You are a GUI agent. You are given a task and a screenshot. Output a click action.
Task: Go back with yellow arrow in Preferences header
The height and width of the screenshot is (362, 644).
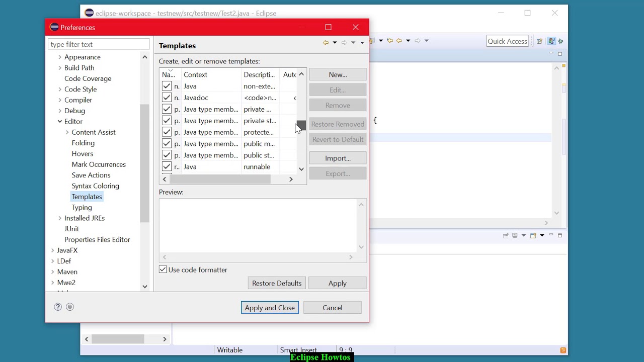click(x=326, y=43)
